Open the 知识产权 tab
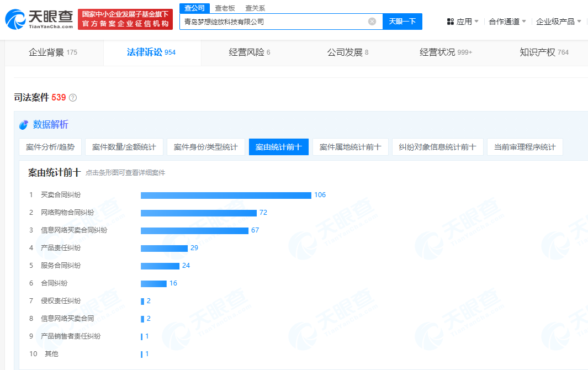Viewport: 588px width, 370px height. click(x=544, y=52)
